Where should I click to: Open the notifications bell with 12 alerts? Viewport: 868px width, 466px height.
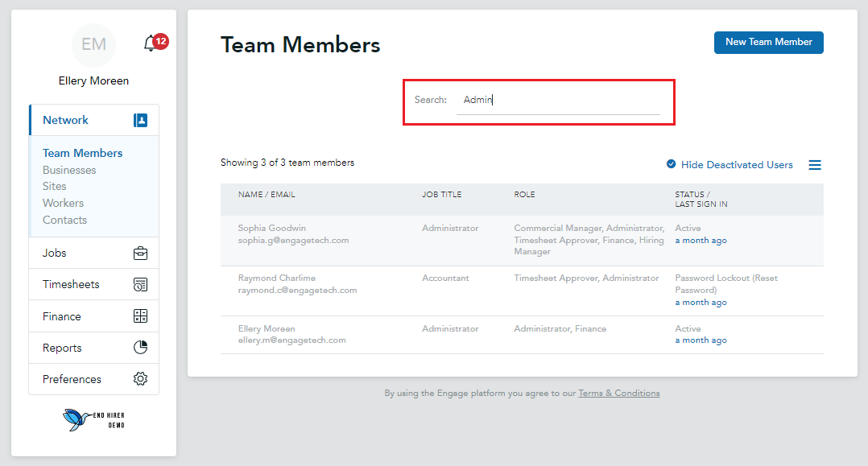coord(150,42)
